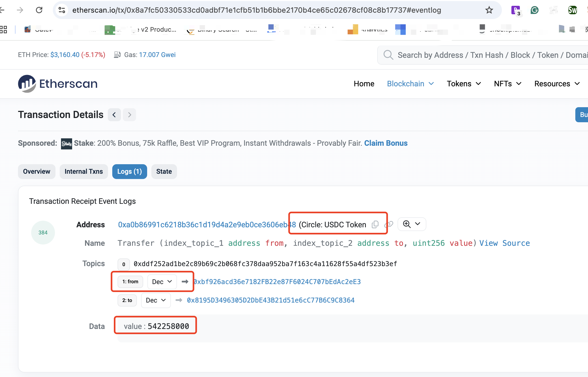Screen dimensions: 588x377
Task: Copy the USDC contract address icon
Action: (375, 224)
